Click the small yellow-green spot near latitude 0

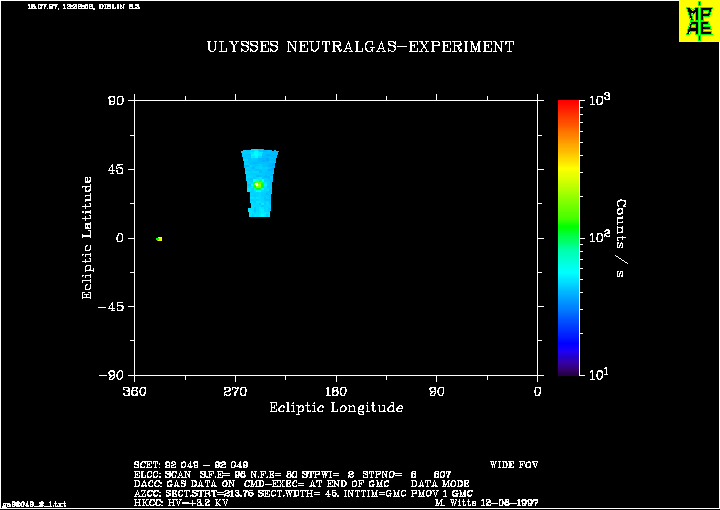(x=159, y=239)
